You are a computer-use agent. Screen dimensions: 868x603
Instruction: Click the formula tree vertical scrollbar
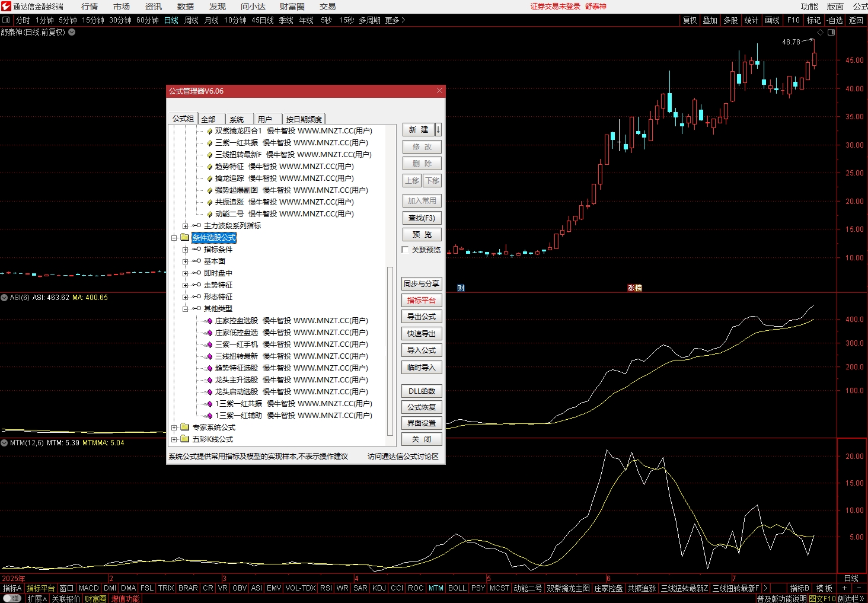coord(390,350)
